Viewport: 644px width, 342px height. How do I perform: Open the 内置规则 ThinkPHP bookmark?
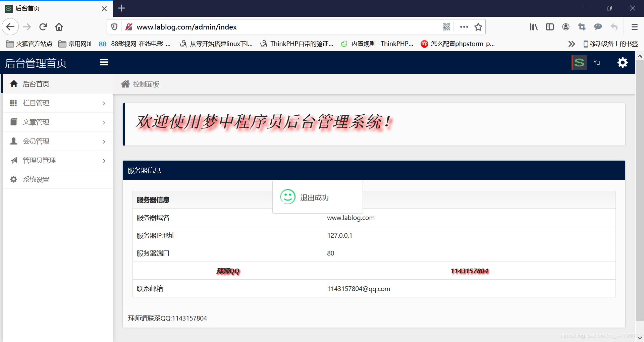(x=377, y=44)
